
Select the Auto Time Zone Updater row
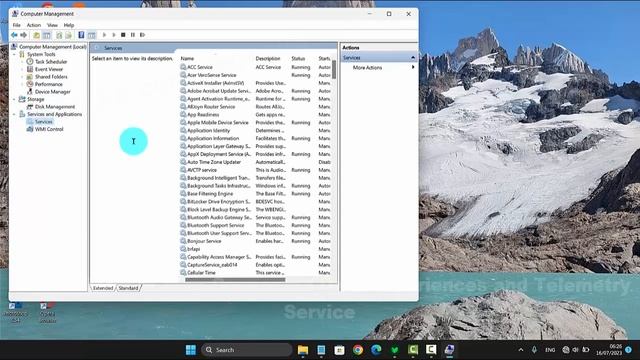tap(255, 162)
